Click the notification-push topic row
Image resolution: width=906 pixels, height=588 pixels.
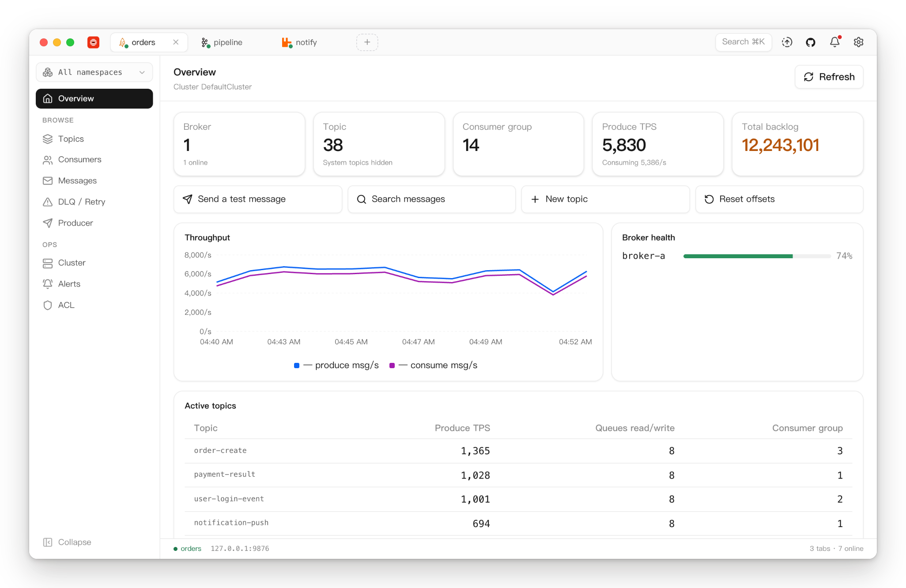click(518, 523)
